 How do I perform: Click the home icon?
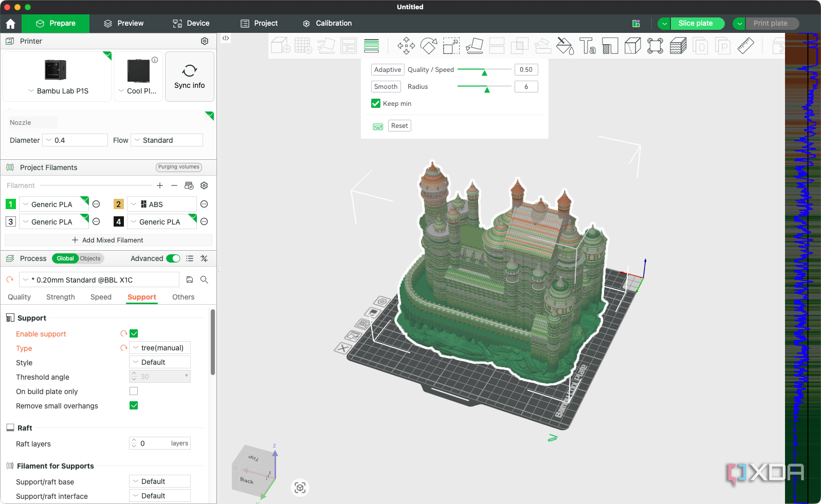(10, 24)
